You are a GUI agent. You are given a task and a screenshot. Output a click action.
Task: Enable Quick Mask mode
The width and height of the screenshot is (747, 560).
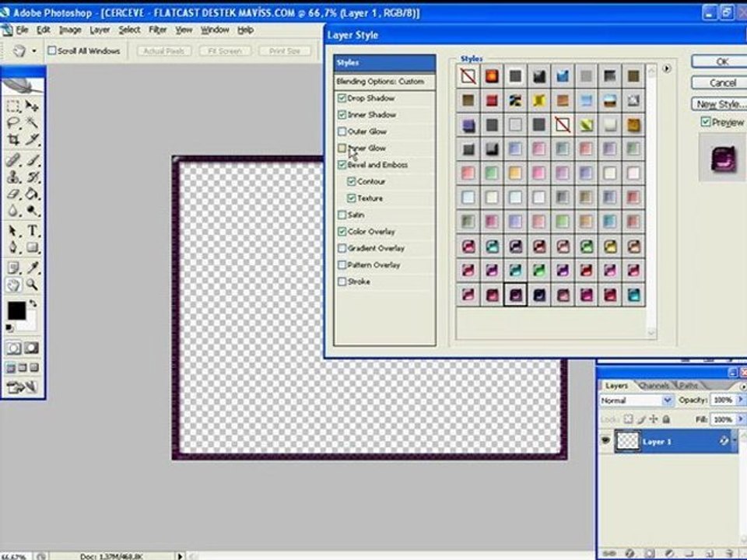coord(32,348)
